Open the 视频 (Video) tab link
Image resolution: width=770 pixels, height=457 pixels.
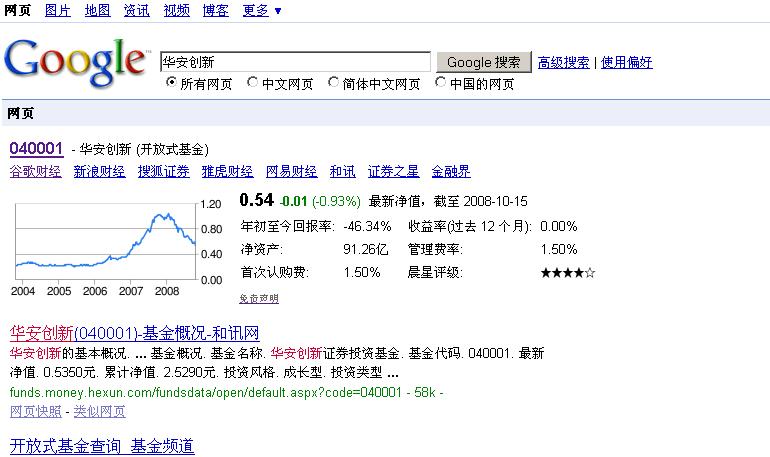tap(177, 10)
